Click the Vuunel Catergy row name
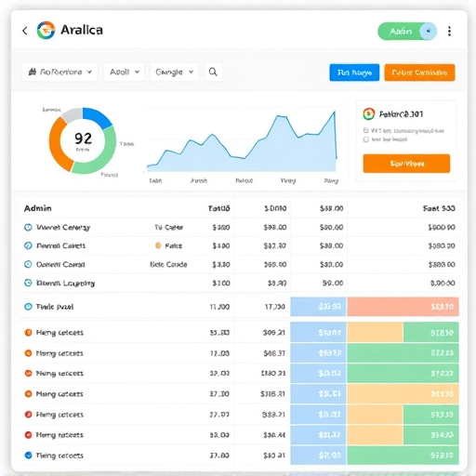The width and height of the screenshot is (476, 476). (x=63, y=228)
